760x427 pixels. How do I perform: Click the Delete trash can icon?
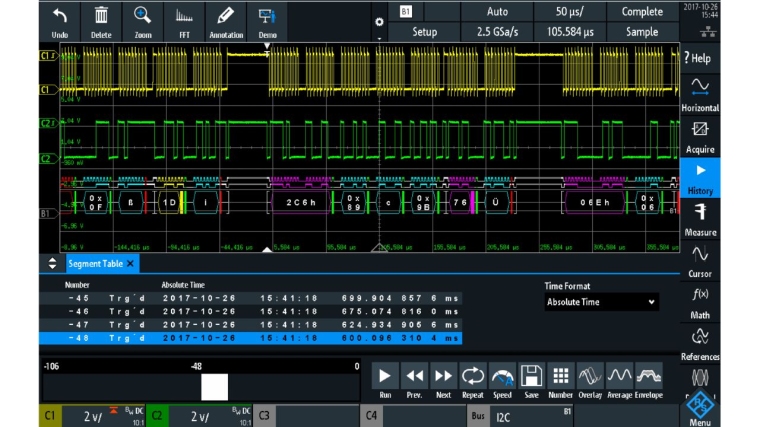(101, 20)
